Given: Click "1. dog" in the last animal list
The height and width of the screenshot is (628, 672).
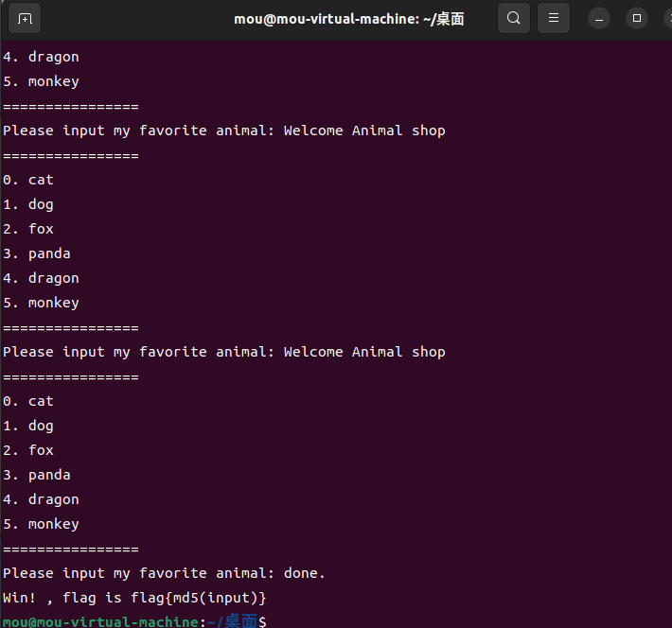Looking at the screenshot, I should (28, 426).
